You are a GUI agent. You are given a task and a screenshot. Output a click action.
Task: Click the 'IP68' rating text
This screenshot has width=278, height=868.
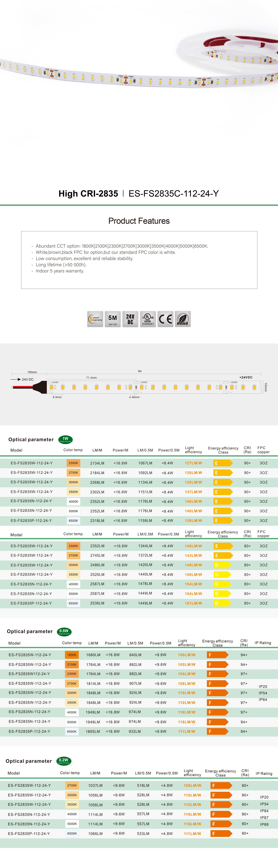[264, 824]
